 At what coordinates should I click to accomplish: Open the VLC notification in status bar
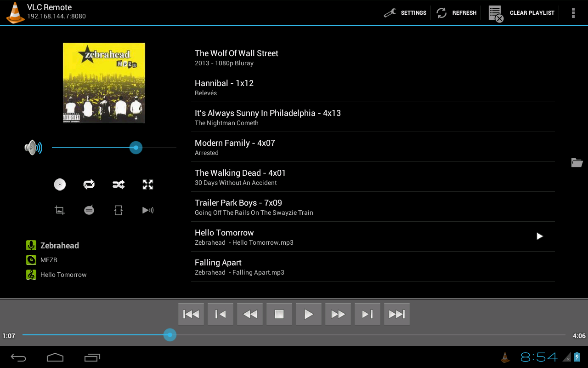(505, 357)
